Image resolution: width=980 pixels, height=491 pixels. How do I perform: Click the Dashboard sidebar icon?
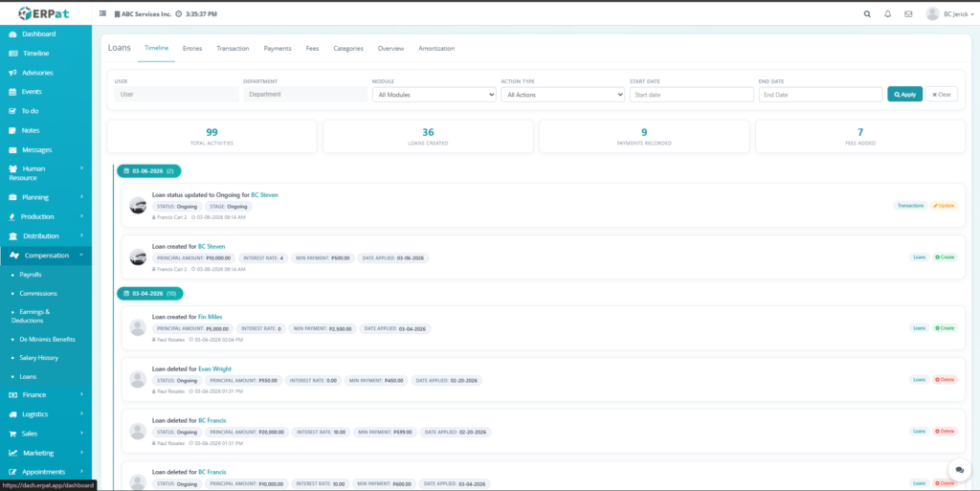[12, 34]
